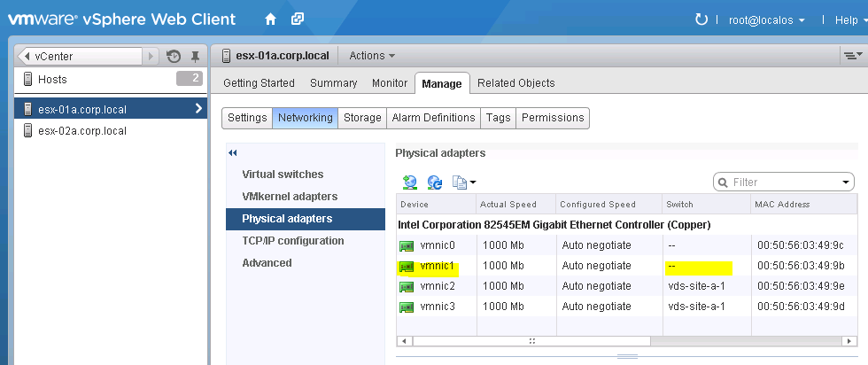Click the vmnic3 adapter icon
The width and height of the screenshot is (868, 365).
tap(407, 307)
